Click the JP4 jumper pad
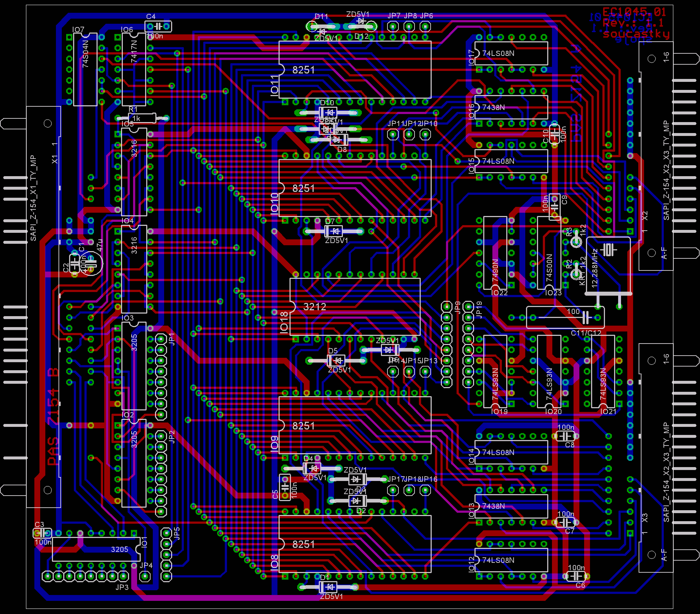 point(145,576)
